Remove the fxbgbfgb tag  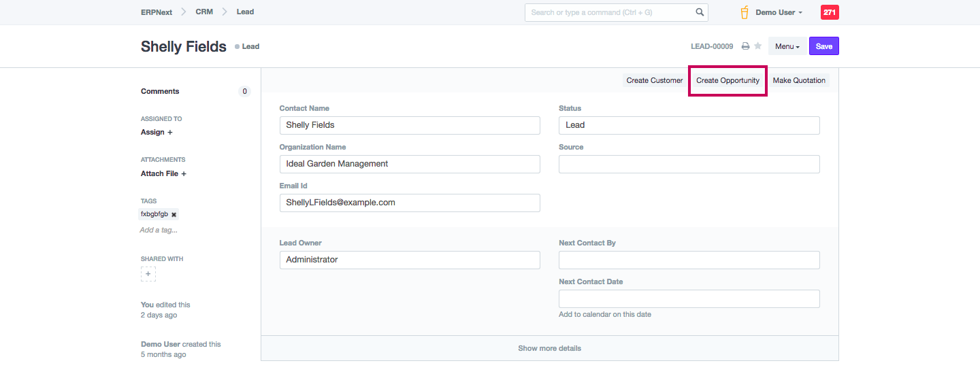[x=174, y=214]
